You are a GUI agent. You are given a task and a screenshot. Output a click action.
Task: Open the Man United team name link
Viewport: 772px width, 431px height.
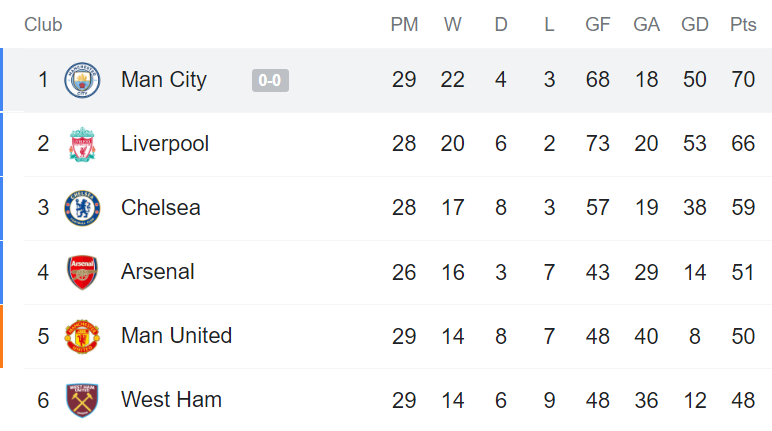(176, 336)
